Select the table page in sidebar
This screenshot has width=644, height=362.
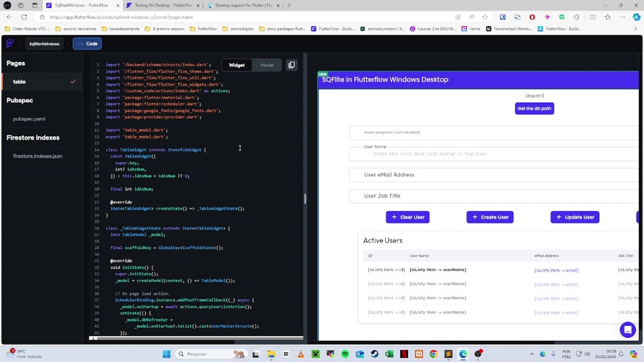41,81
